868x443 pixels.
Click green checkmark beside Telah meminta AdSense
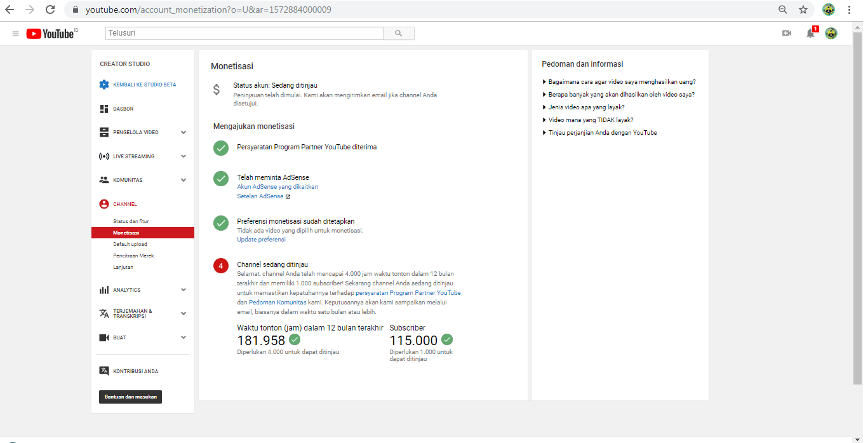point(221,179)
